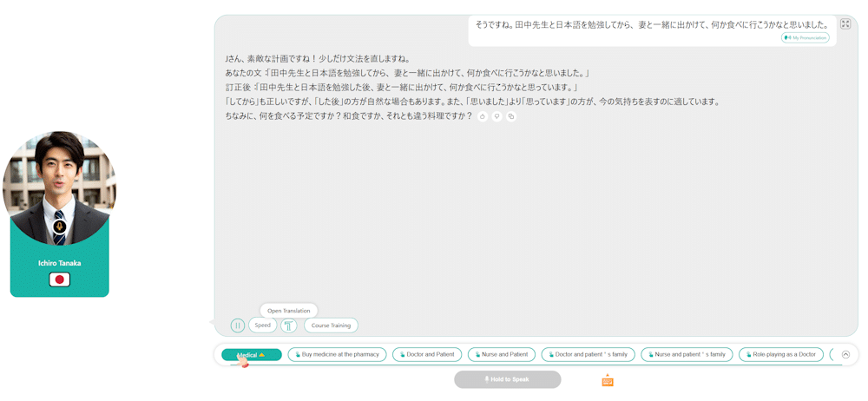
Task: Collapse the scenario bar with the up chevron
Action: 845,354
